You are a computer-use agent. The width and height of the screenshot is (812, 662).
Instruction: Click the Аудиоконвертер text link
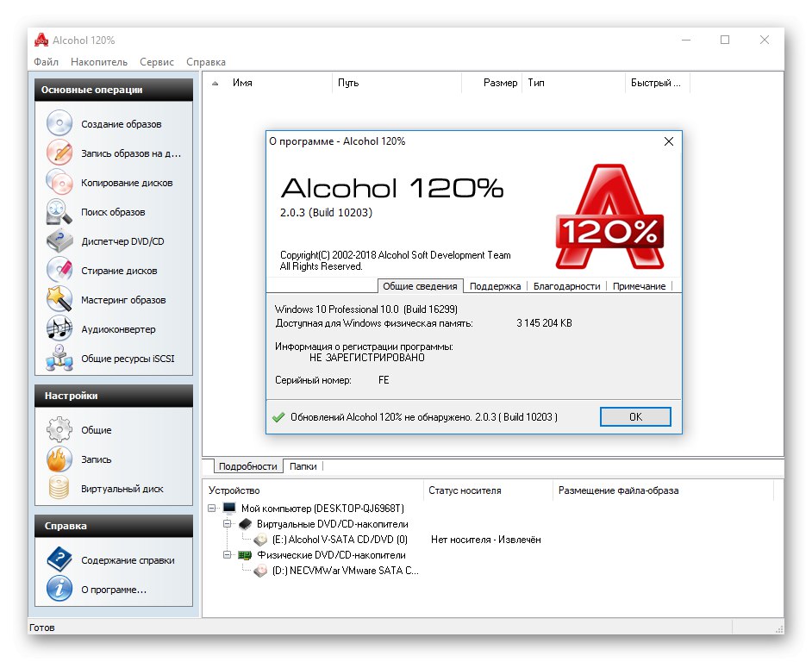pos(118,329)
